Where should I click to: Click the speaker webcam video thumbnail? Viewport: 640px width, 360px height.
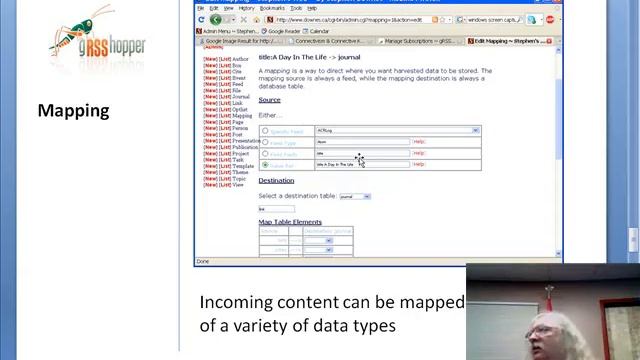pyautogui.click(x=553, y=312)
